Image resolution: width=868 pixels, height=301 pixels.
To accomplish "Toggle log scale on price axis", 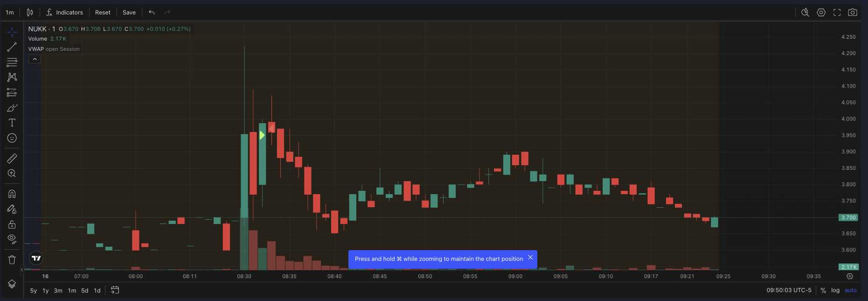I will [x=835, y=290].
